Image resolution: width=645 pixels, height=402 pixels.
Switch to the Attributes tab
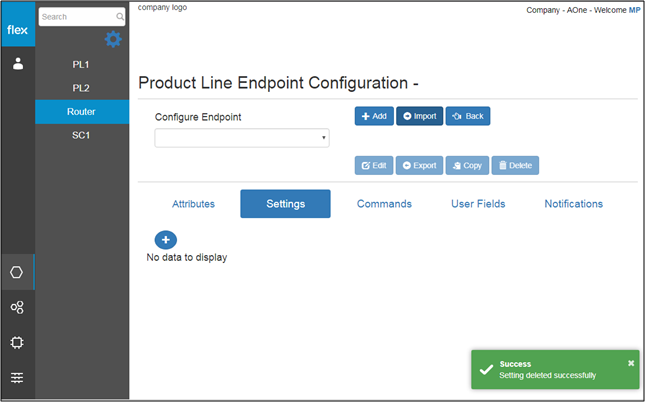click(193, 204)
